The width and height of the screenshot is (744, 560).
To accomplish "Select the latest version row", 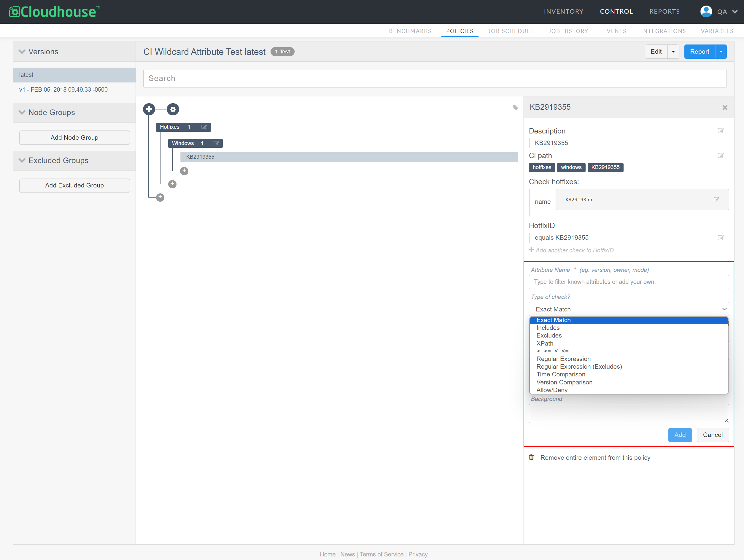I will point(74,75).
